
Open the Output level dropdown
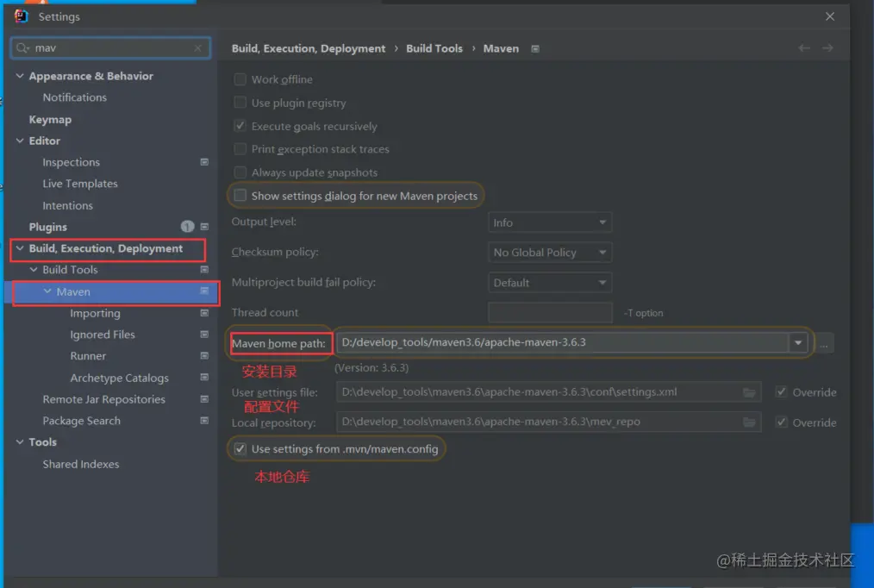[x=550, y=222]
